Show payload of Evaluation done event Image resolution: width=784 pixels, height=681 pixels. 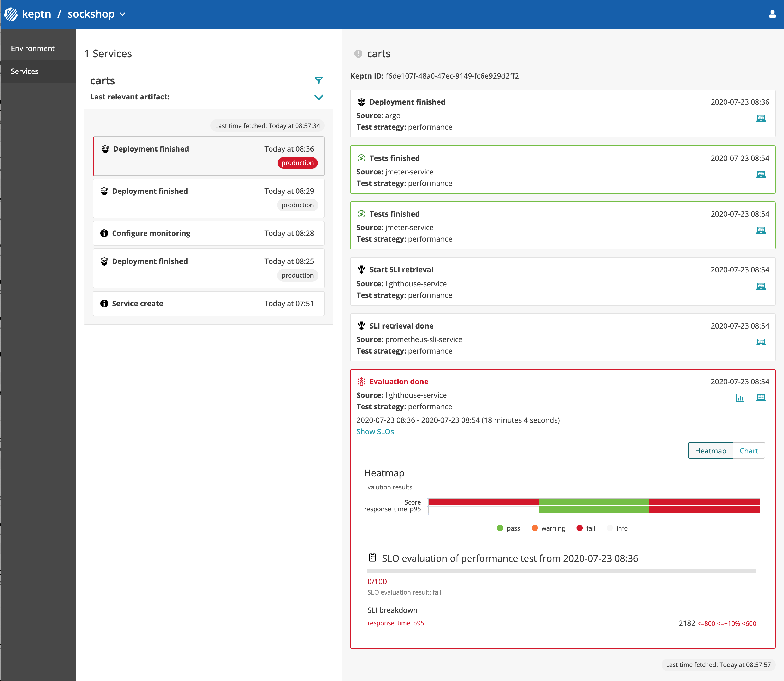click(x=761, y=398)
